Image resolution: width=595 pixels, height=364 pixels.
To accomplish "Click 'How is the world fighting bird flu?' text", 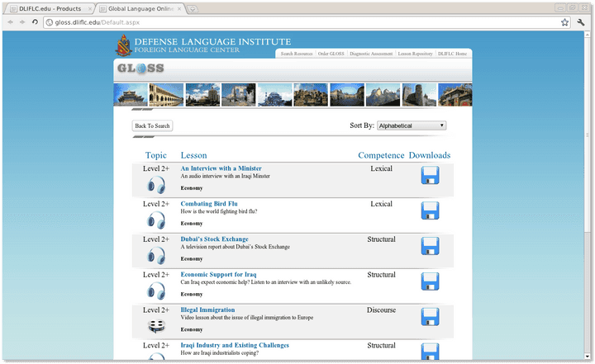I will 219,211.
